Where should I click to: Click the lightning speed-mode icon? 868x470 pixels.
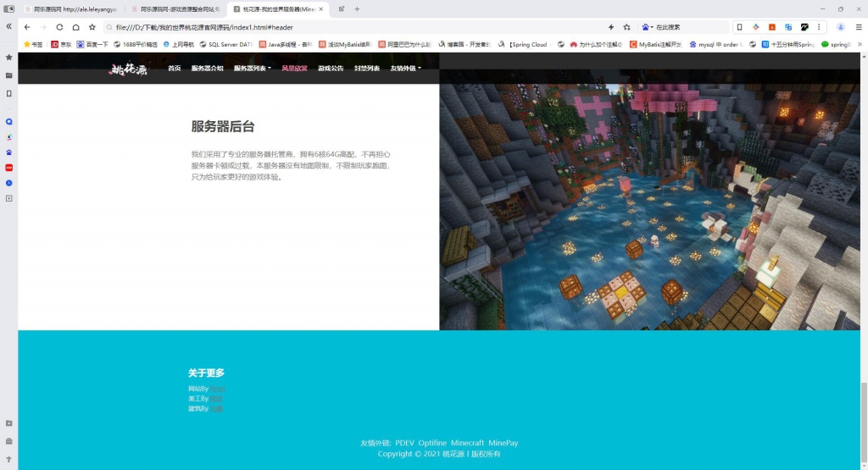pyautogui.click(x=611, y=27)
